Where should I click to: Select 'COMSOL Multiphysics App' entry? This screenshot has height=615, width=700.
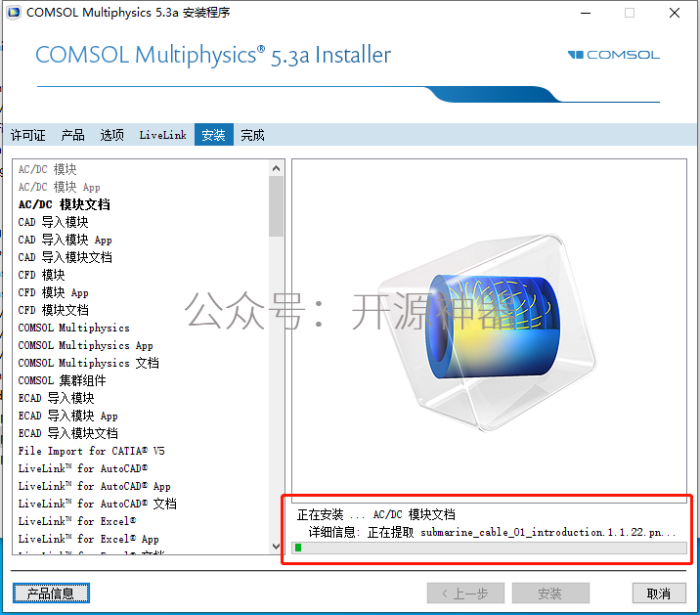85,345
